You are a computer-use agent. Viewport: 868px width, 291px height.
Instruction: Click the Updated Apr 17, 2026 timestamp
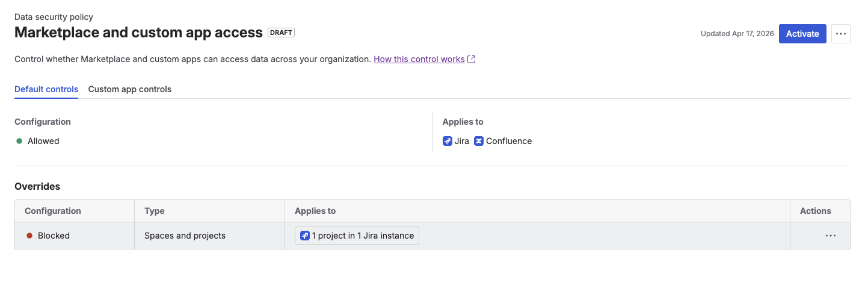click(x=737, y=34)
